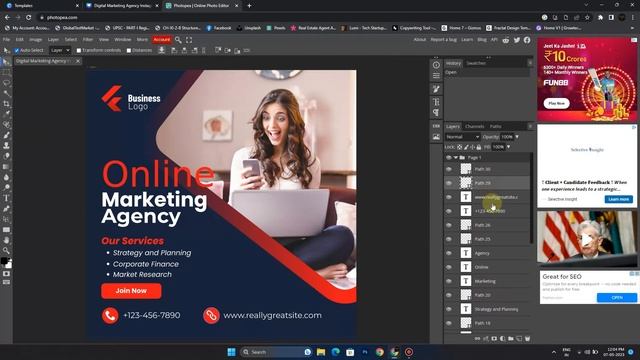640x360 pixels.
Task: Uncheck the Auto-Select checkbox
Action: tap(17, 51)
